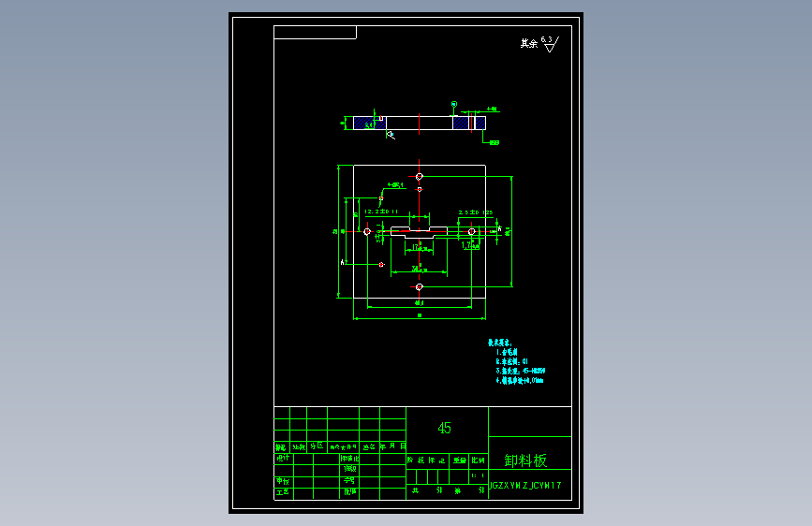Screen dimensions: 812x526
Task: Click the 6.3 roughness symbol
Action: pos(550,44)
